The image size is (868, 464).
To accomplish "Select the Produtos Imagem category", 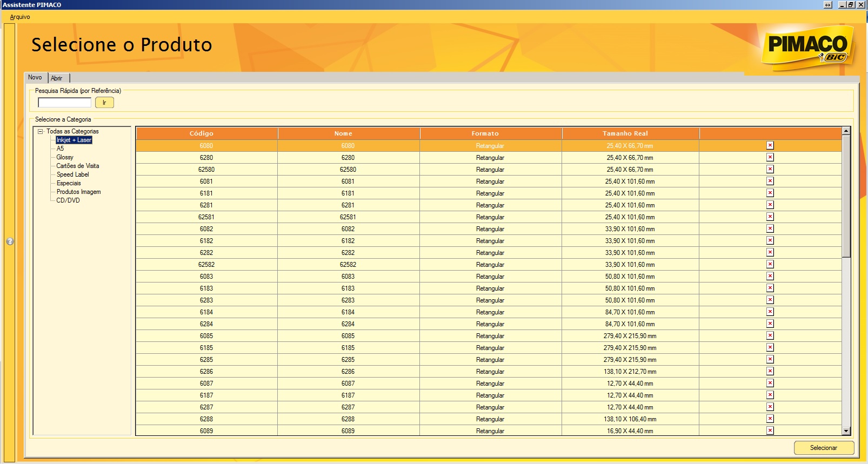I will 79,192.
